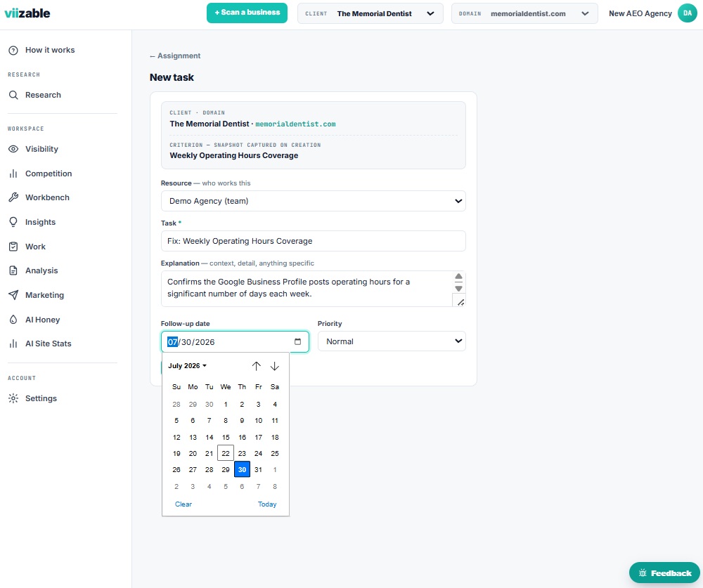Go to Visibility section
This screenshot has width=703, height=588.
pos(41,149)
